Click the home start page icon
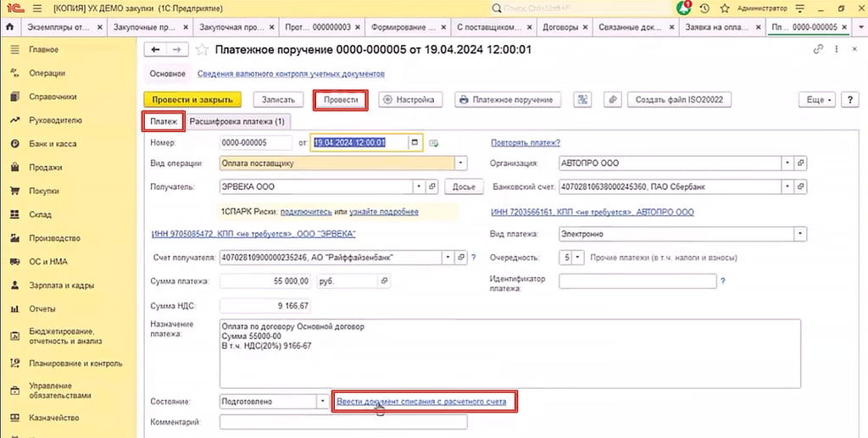 [x=9, y=26]
